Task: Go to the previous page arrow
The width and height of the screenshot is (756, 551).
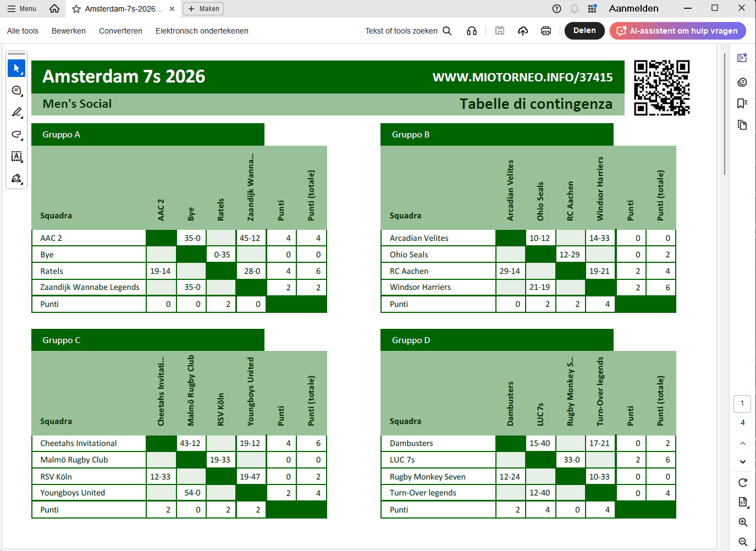Action: click(743, 443)
